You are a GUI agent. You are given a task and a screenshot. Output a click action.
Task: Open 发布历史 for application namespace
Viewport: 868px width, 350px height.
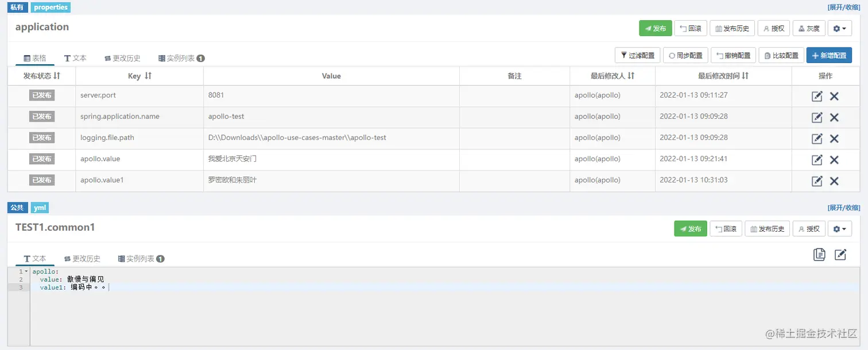click(x=732, y=28)
